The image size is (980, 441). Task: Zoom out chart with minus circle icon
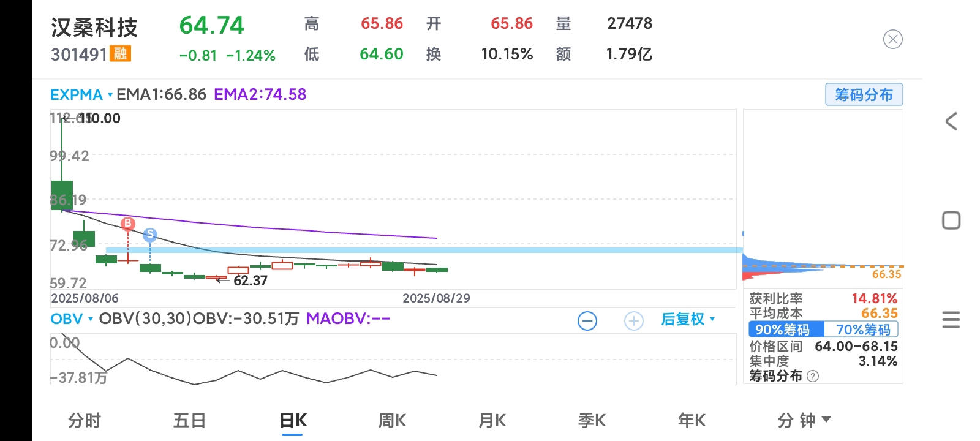(x=587, y=320)
